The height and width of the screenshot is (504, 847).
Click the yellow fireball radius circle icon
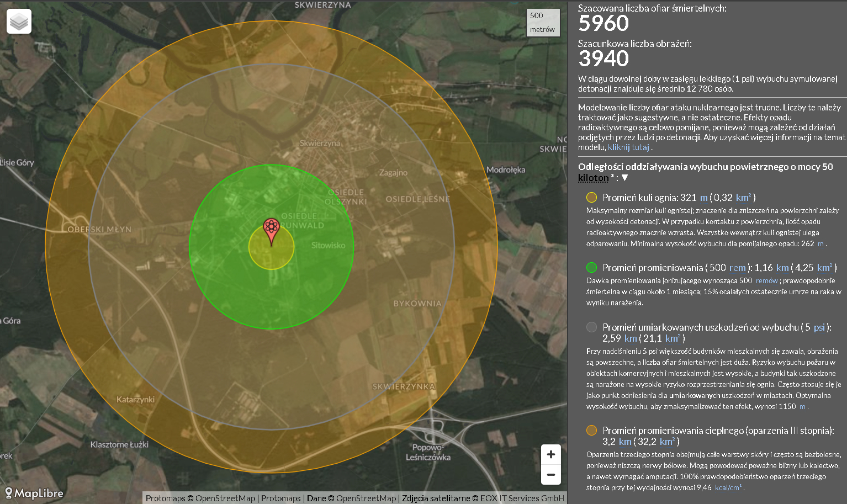point(591,198)
